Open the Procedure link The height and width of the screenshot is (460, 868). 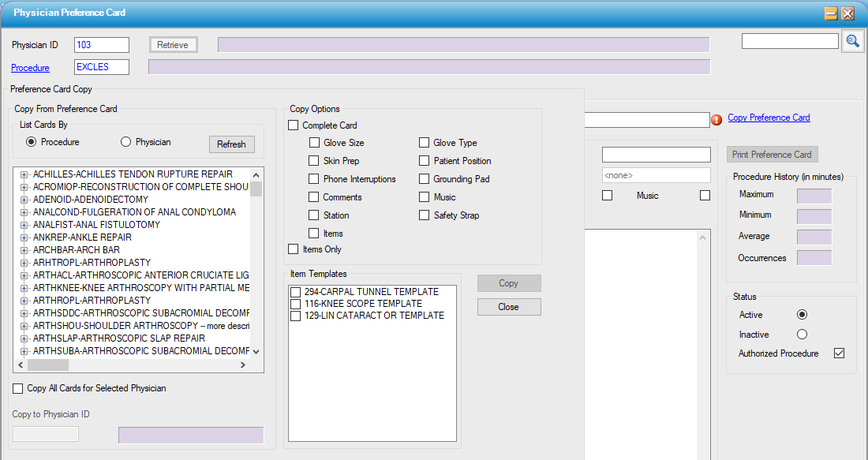[x=30, y=68]
